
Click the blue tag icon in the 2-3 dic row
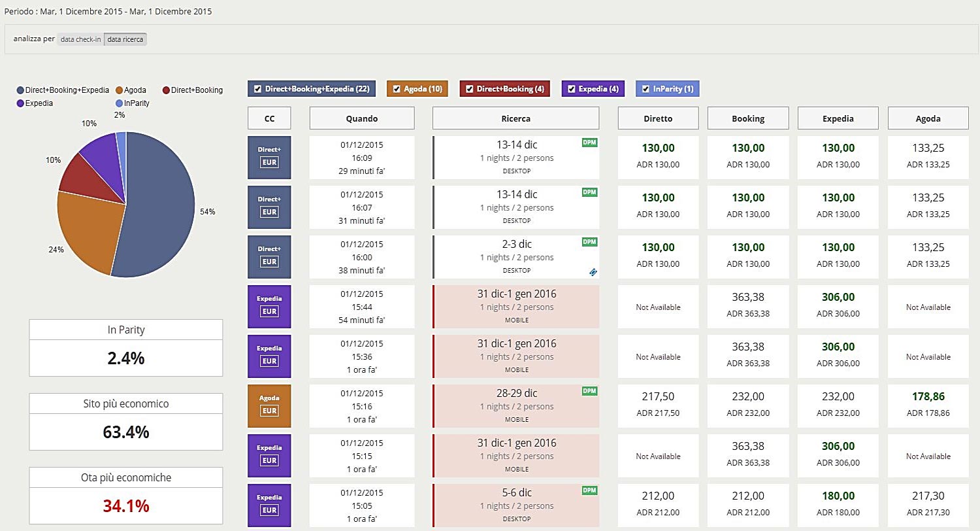(x=593, y=271)
